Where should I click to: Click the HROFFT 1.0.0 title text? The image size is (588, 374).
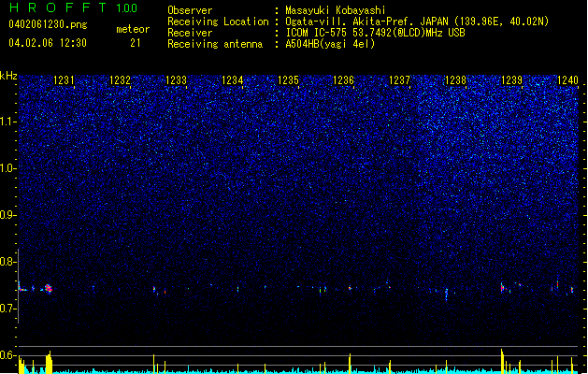click(74, 7)
